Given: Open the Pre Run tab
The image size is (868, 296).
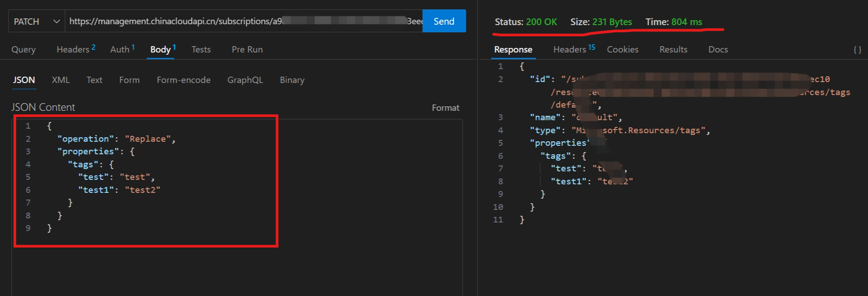Looking at the screenshot, I should [247, 49].
